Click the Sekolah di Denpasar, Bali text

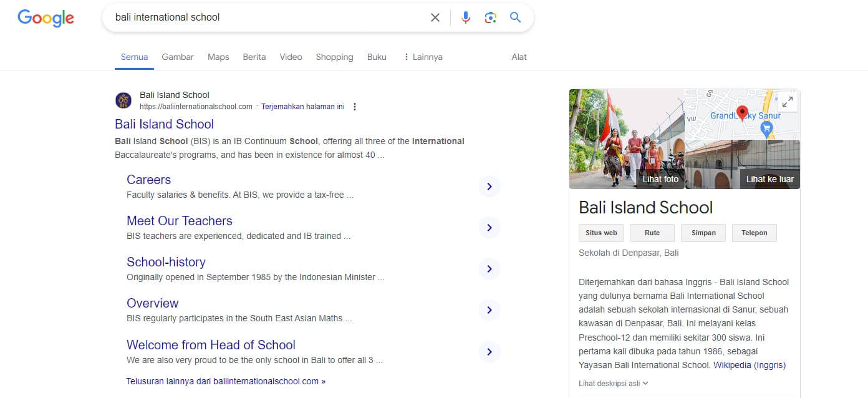(629, 253)
